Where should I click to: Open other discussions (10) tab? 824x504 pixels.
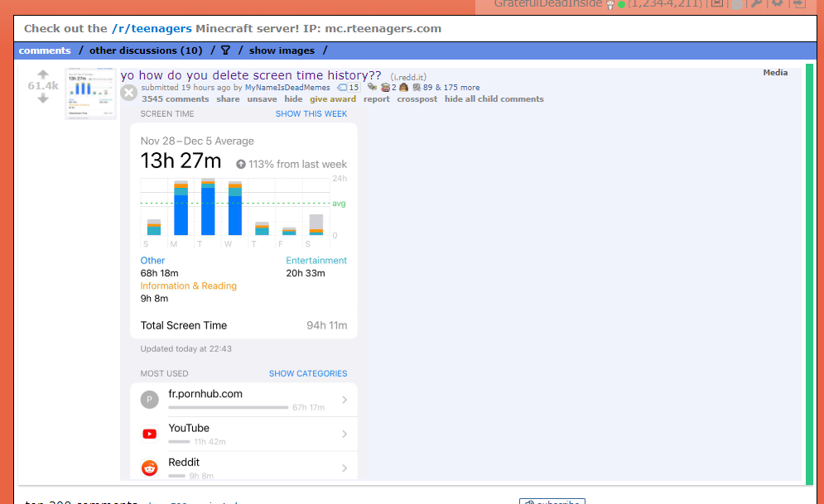point(146,50)
